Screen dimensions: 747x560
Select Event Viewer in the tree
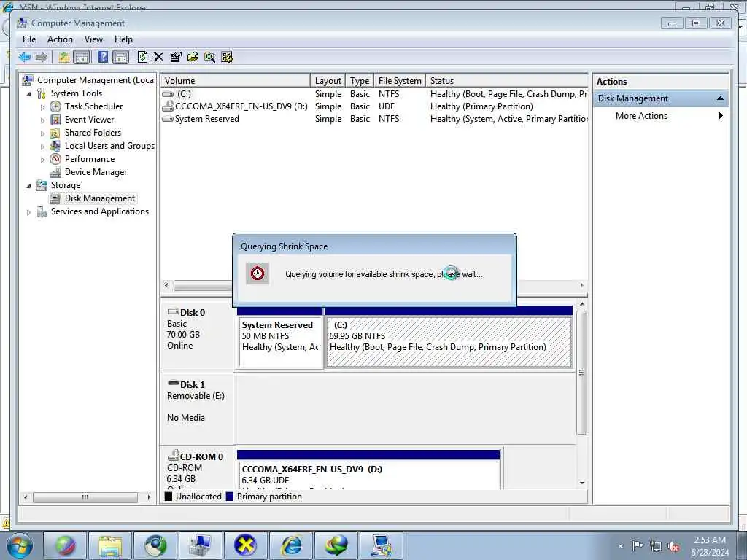tap(89, 120)
